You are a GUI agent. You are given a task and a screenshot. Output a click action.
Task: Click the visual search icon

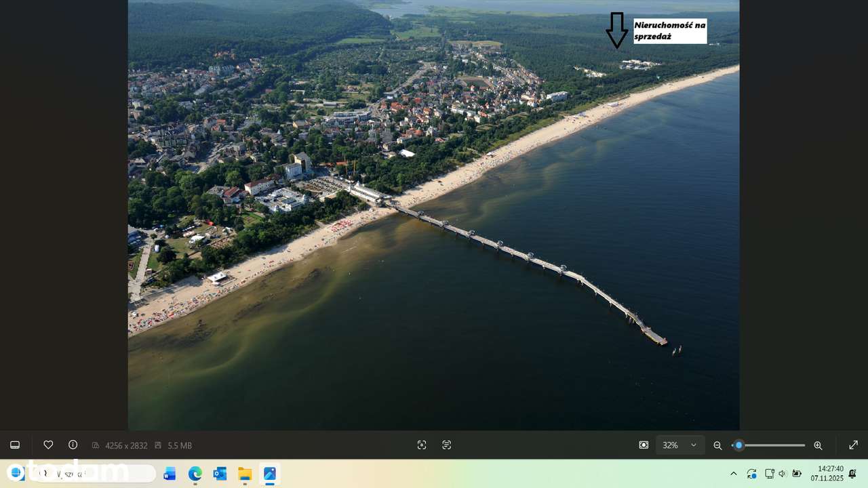(422, 445)
